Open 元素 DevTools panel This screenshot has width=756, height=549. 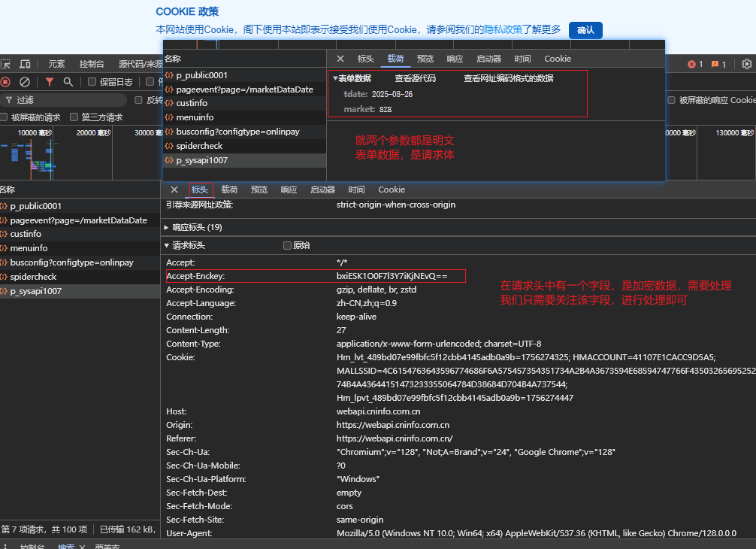pyautogui.click(x=56, y=64)
